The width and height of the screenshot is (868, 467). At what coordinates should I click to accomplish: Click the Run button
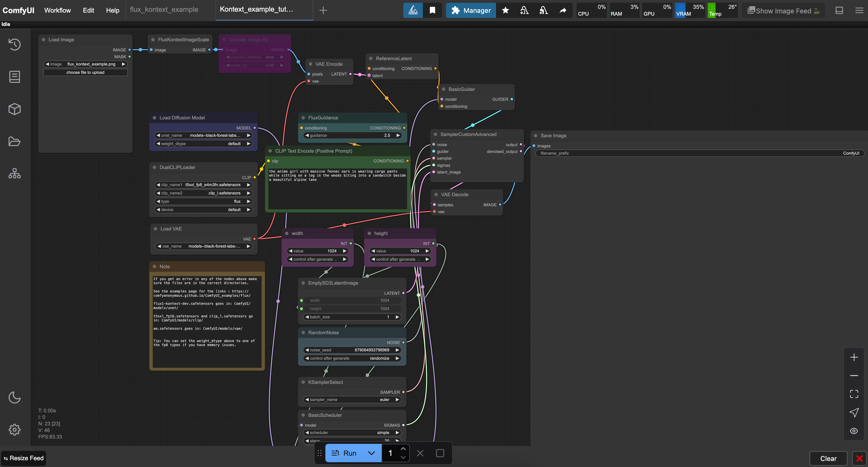coord(344,453)
